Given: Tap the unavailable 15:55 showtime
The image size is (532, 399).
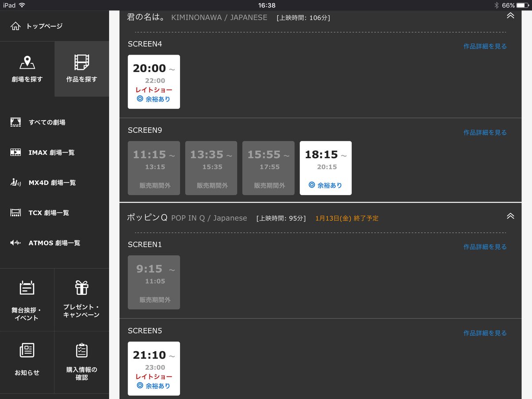Looking at the screenshot, I should (268, 168).
